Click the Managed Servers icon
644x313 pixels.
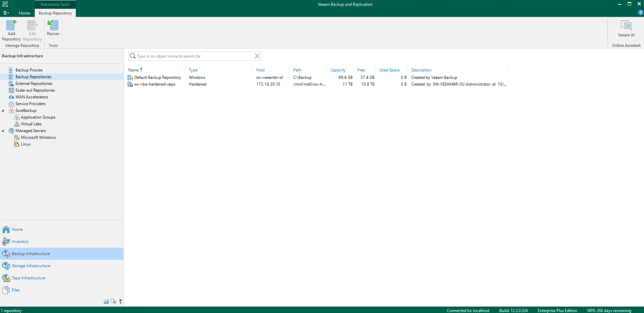[x=11, y=131]
